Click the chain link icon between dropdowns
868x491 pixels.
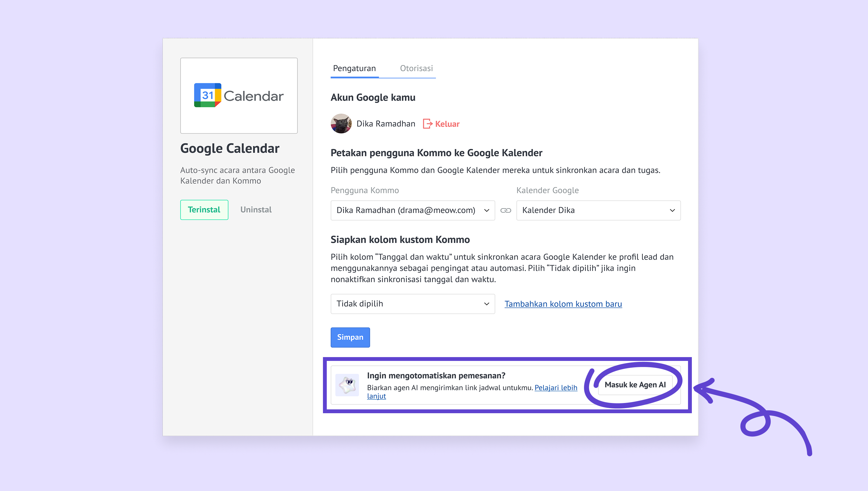coord(505,210)
